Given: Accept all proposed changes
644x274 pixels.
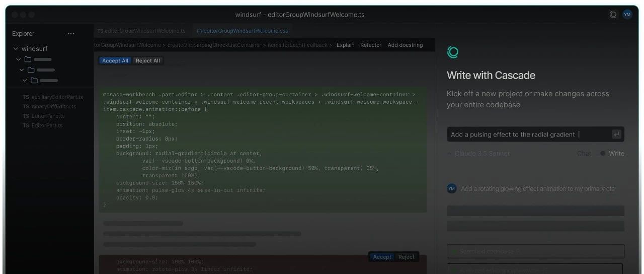Looking at the screenshot, I should coord(115,61).
